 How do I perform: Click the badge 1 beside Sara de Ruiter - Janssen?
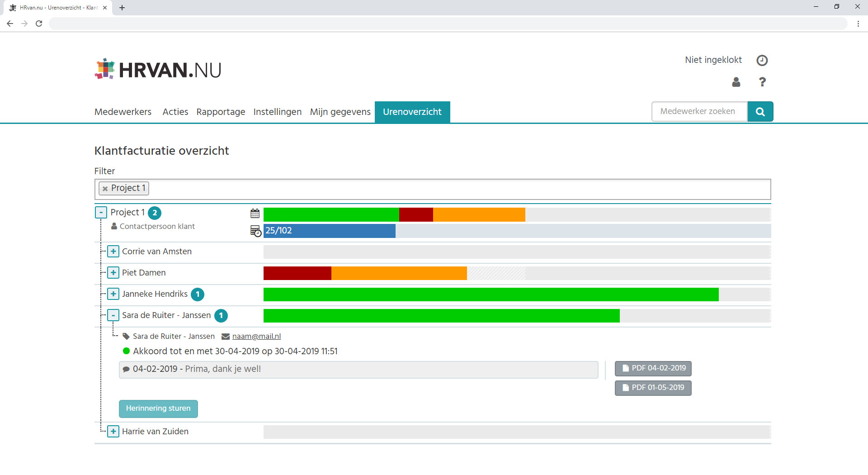(x=221, y=316)
